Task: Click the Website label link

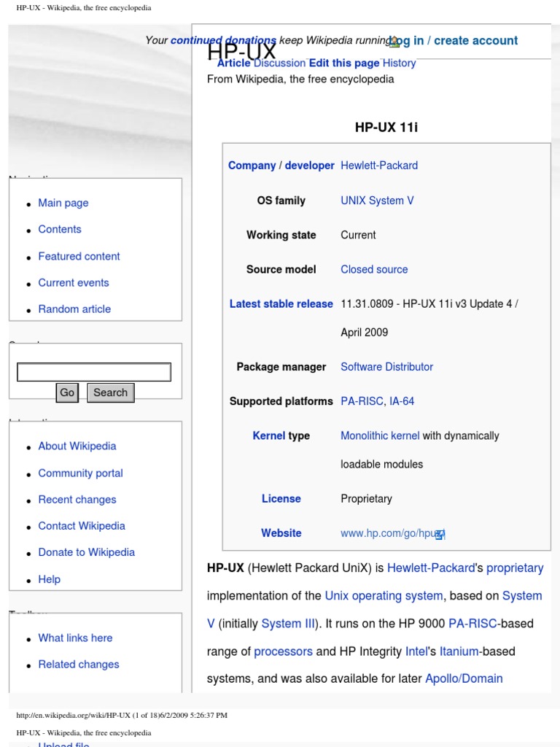Action: [281, 533]
